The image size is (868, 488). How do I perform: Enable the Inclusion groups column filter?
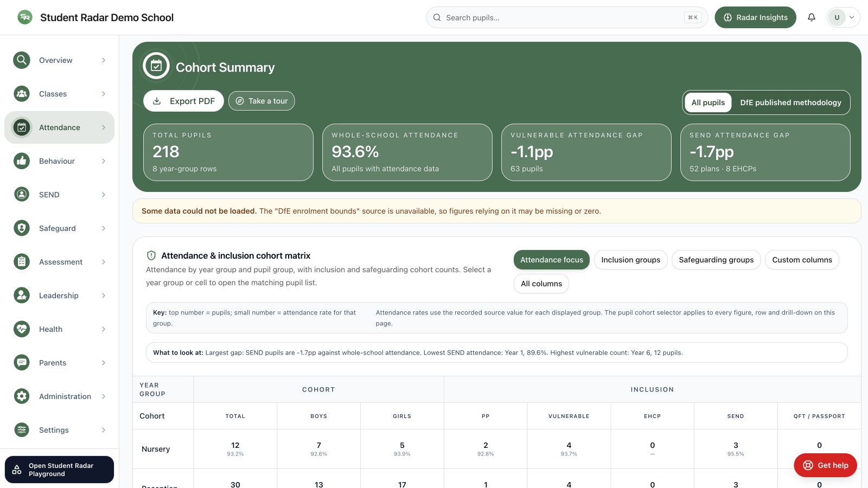631,260
